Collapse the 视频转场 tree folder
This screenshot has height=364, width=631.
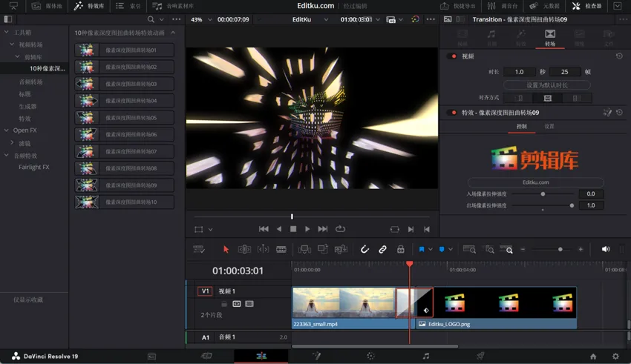[x=12, y=44]
